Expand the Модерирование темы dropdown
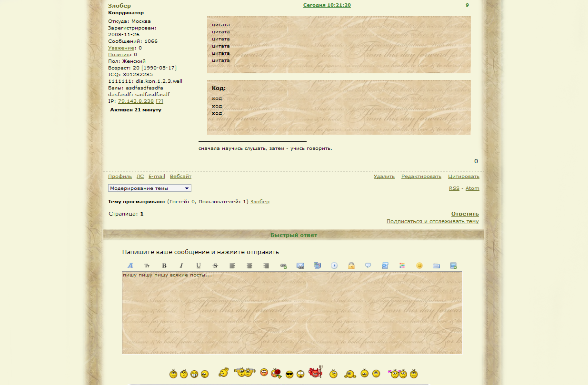The image size is (588, 385). pyautogui.click(x=149, y=188)
